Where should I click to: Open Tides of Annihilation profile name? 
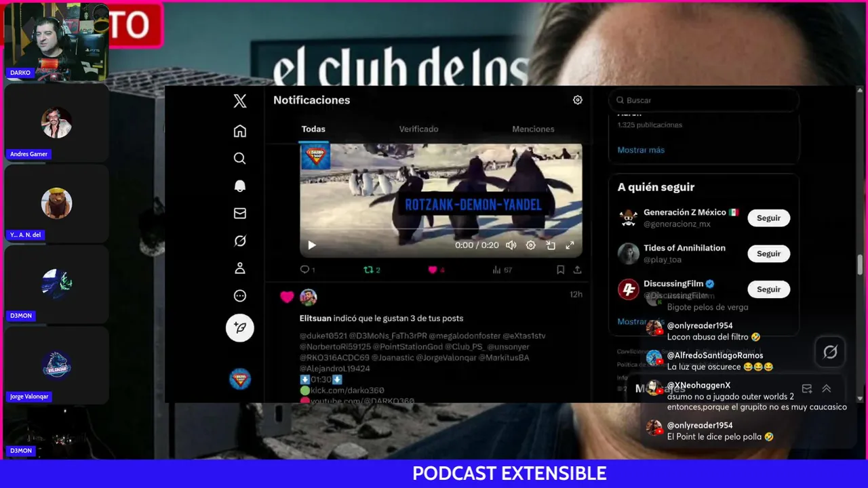tap(684, 248)
